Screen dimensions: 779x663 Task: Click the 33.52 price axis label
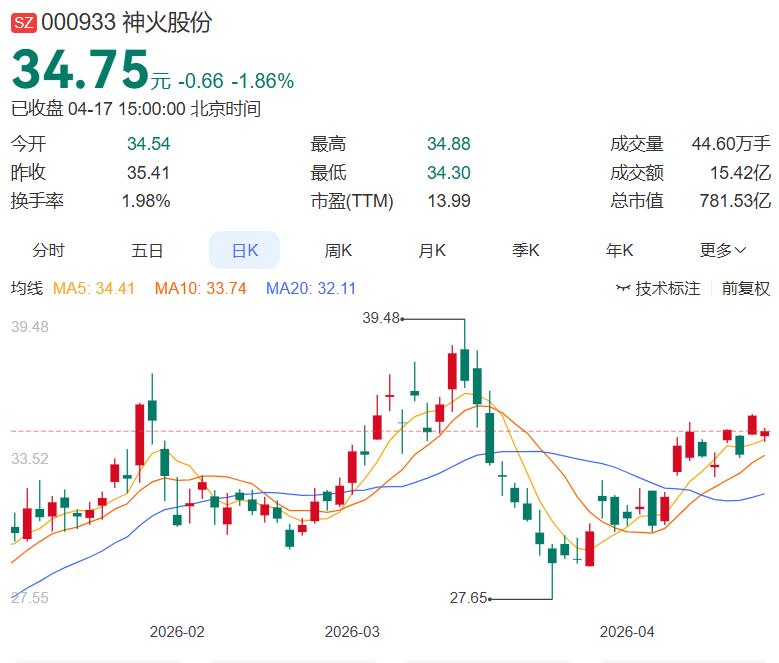pos(30,458)
